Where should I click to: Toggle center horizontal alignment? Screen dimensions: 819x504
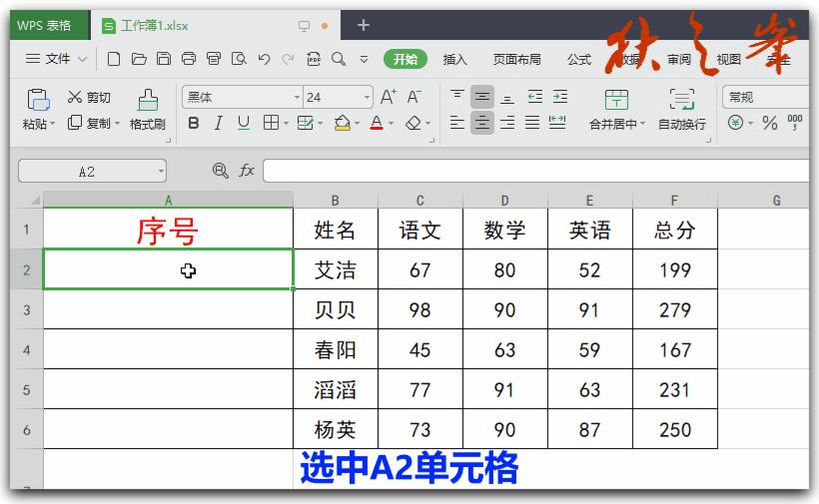(x=482, y=123)
